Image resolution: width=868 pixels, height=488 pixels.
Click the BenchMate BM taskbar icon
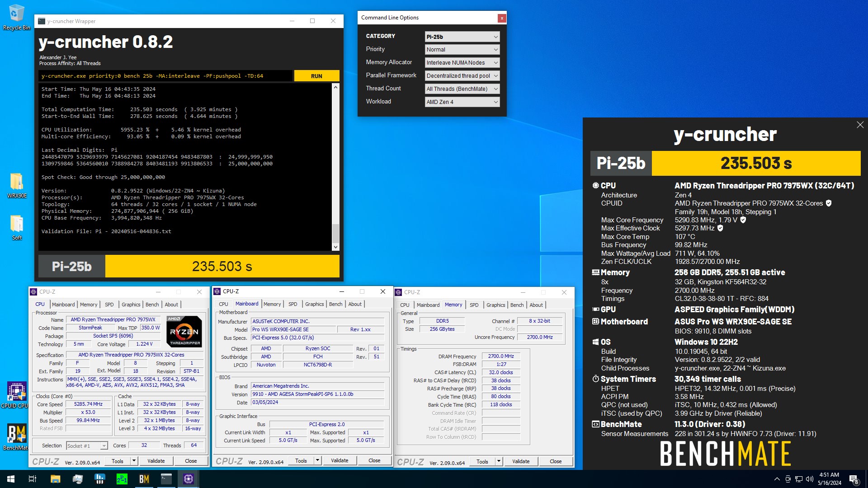pyautogui.click(x=144, y=479)
